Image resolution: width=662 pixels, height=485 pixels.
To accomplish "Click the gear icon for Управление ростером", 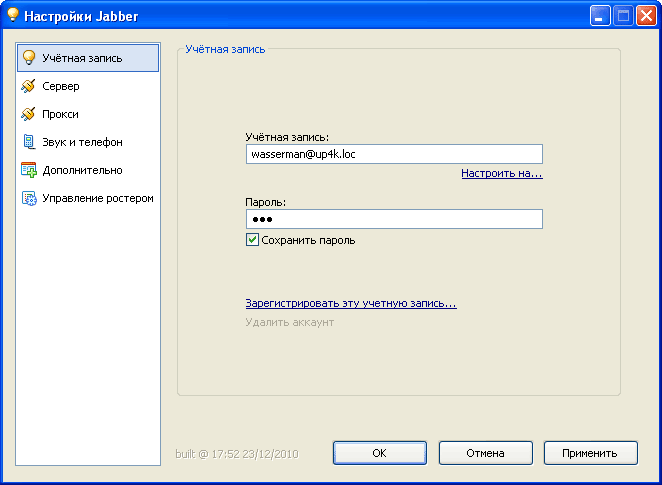I will pos(29,198).
